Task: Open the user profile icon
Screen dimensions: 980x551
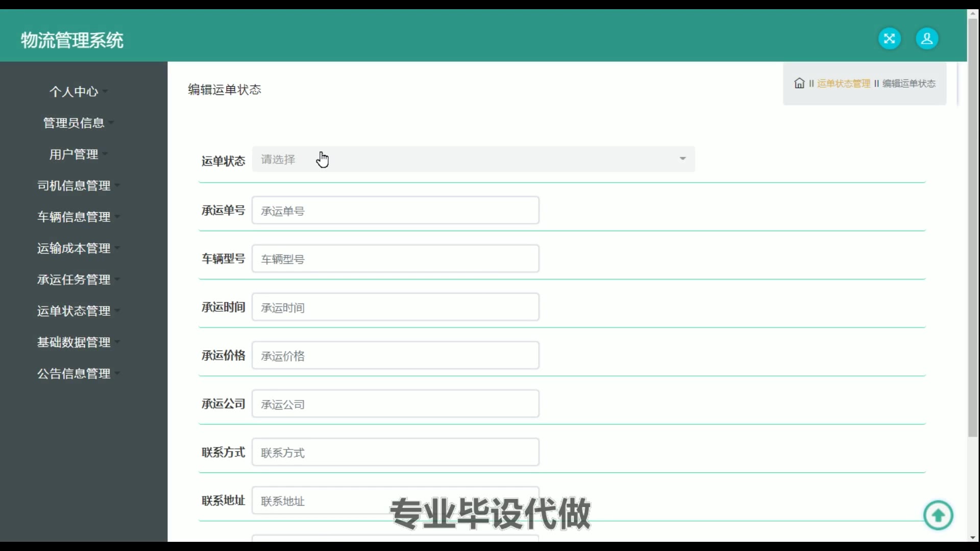Action: [x=927, y=39]
